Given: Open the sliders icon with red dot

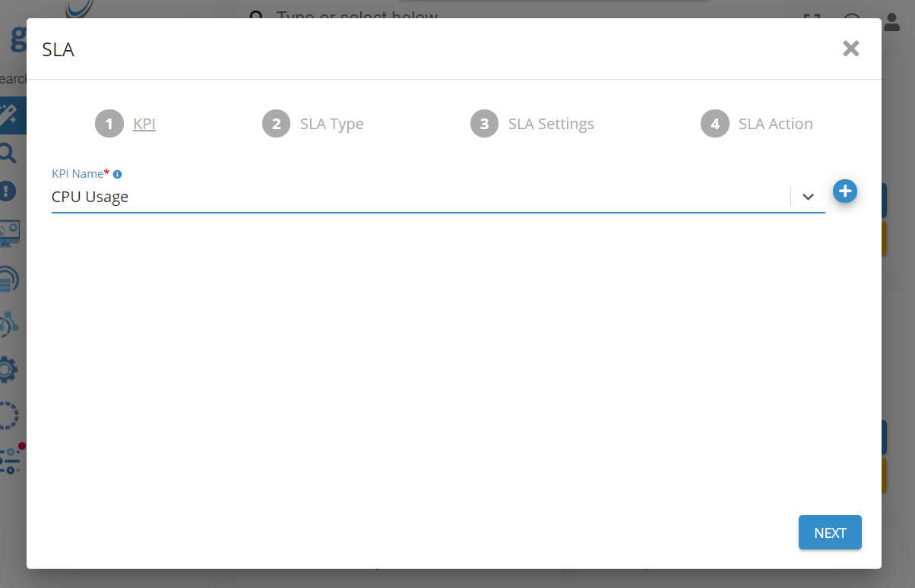Looking at the screenshot, I should (11, 460).
